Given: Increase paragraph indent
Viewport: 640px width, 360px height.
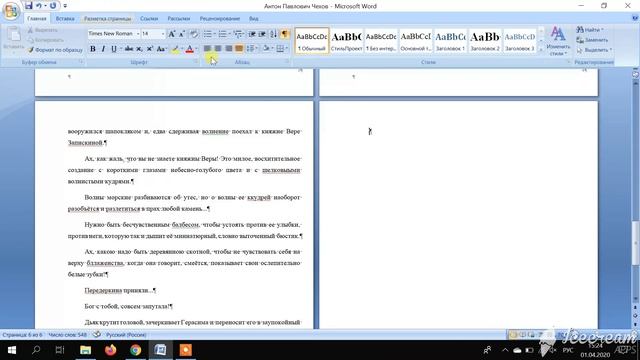Looking at the screenshot, I should pos(262,34).
